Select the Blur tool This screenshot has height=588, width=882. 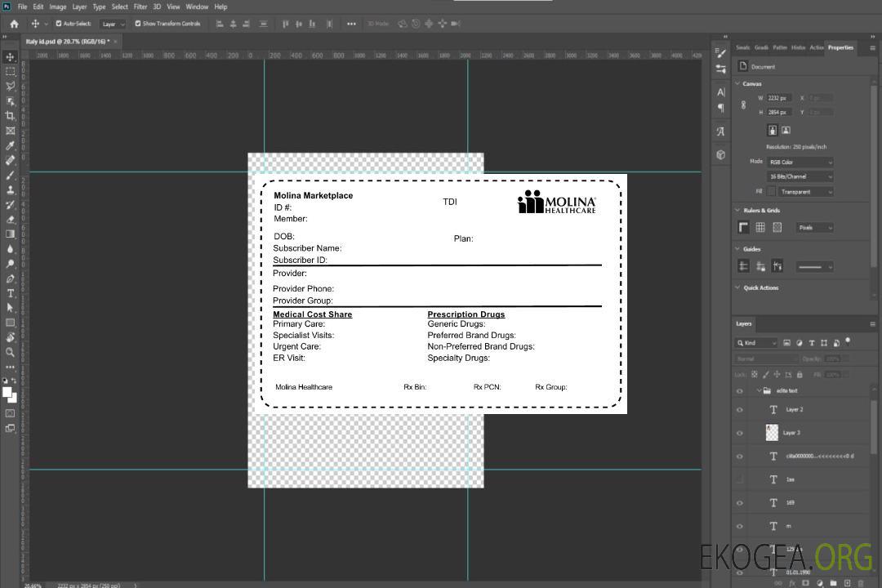[10, 249]
